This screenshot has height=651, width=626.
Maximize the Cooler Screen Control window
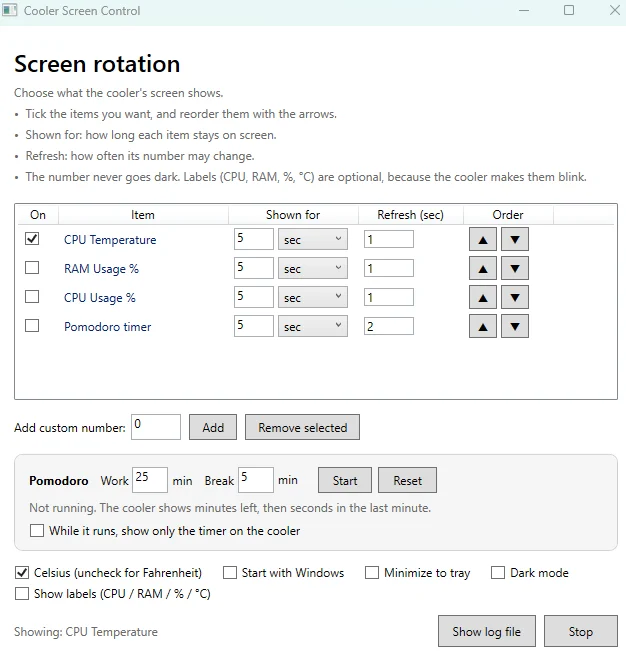point(569,10)
